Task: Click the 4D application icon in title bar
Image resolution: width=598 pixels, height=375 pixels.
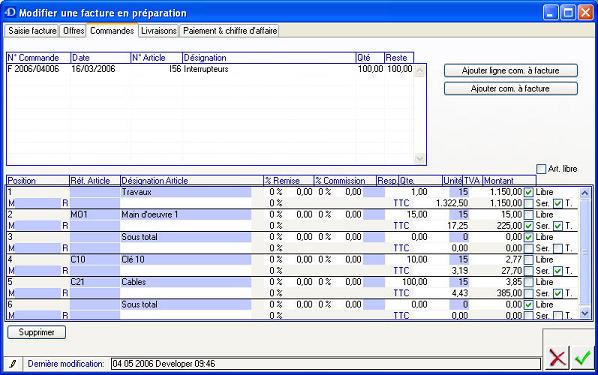Action: [x=10, y=13]
